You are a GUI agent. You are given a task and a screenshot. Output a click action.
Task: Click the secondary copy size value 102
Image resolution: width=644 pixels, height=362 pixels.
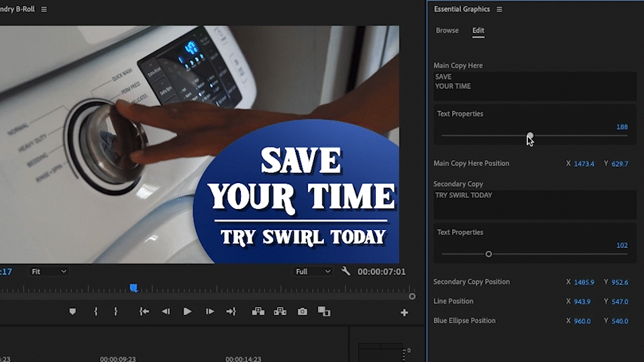[622, 245]
